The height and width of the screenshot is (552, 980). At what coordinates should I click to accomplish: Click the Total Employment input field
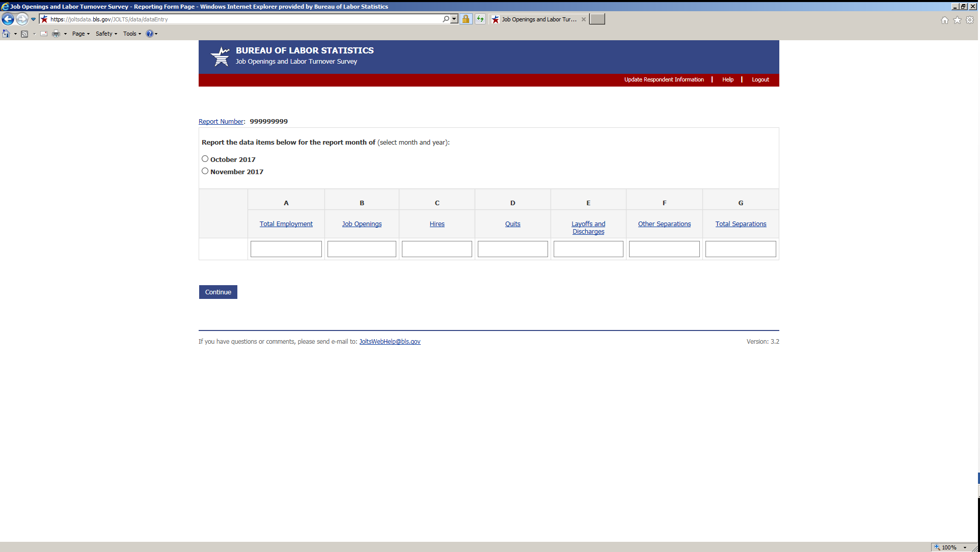(286, 249)
